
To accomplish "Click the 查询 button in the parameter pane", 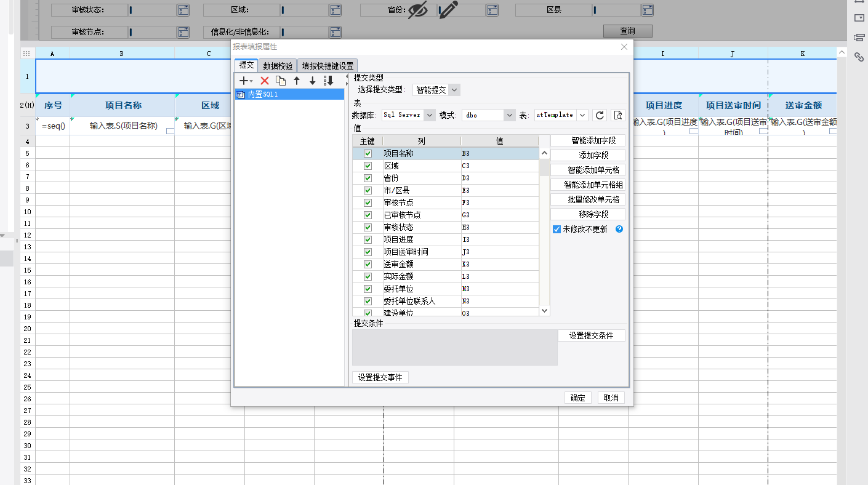I will pos(627,31).
